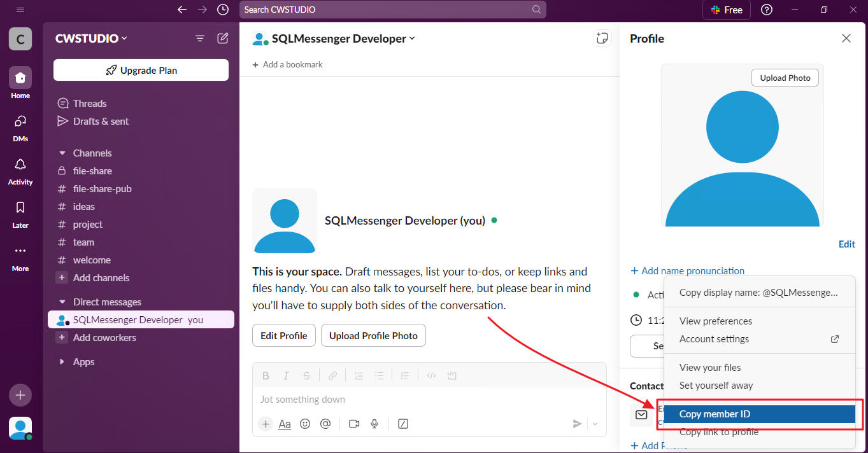Click the Jot something down message field
The image size is (868, 453).
pos(429,400)
